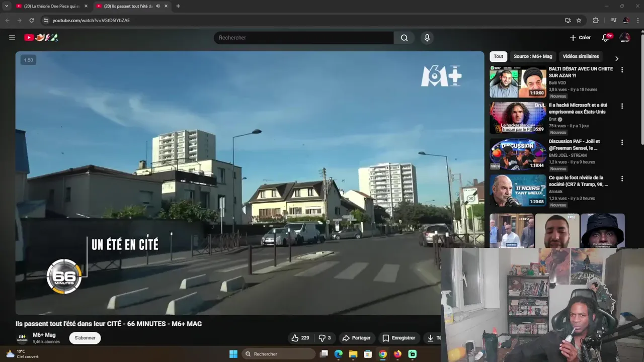Open the weather widget Ciel couvert
644x362 pixels.
pyautogui.click(x=21, y=354)
